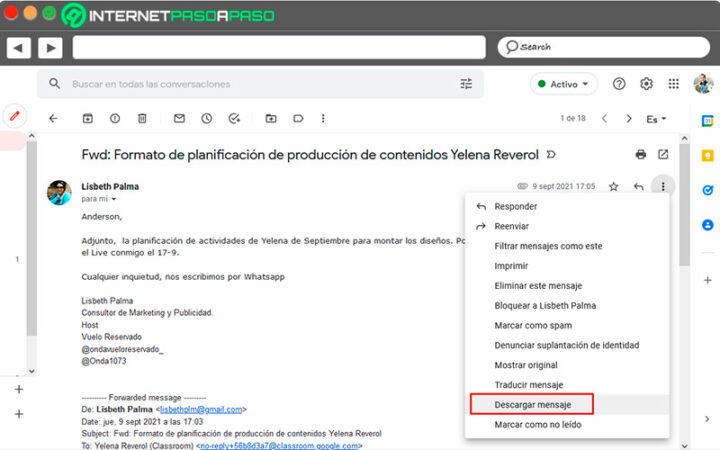
Task: Click Lisbeth Palma's profile photo
Action: [x=59, y=192]
